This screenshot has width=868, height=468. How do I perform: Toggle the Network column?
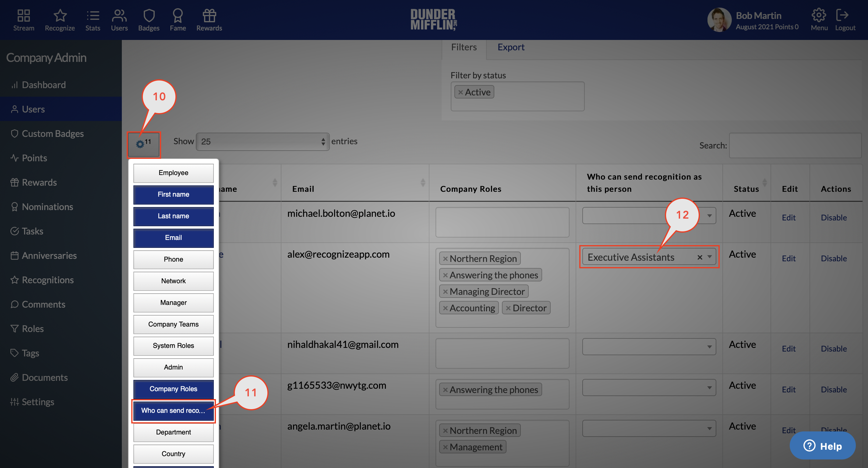coord(173,281)
